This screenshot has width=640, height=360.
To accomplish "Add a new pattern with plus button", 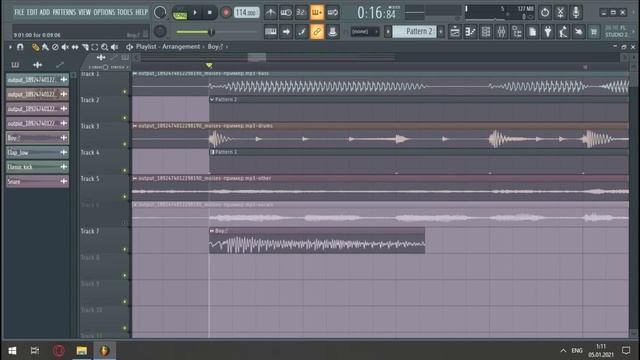I will [x=441, y=31].
